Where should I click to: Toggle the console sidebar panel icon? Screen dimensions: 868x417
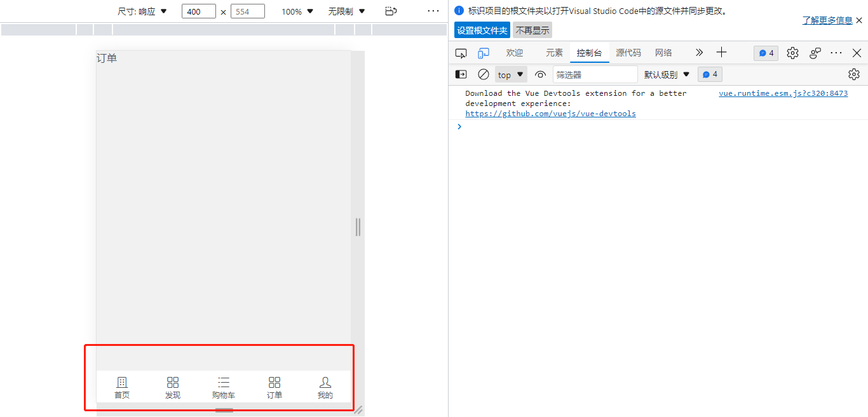coord(461,74)
